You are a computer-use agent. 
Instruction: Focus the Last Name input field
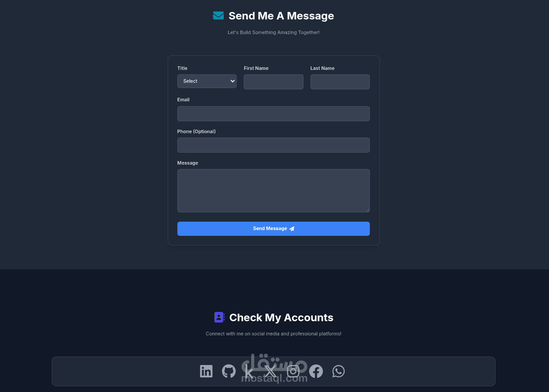[x=340, y=82]
